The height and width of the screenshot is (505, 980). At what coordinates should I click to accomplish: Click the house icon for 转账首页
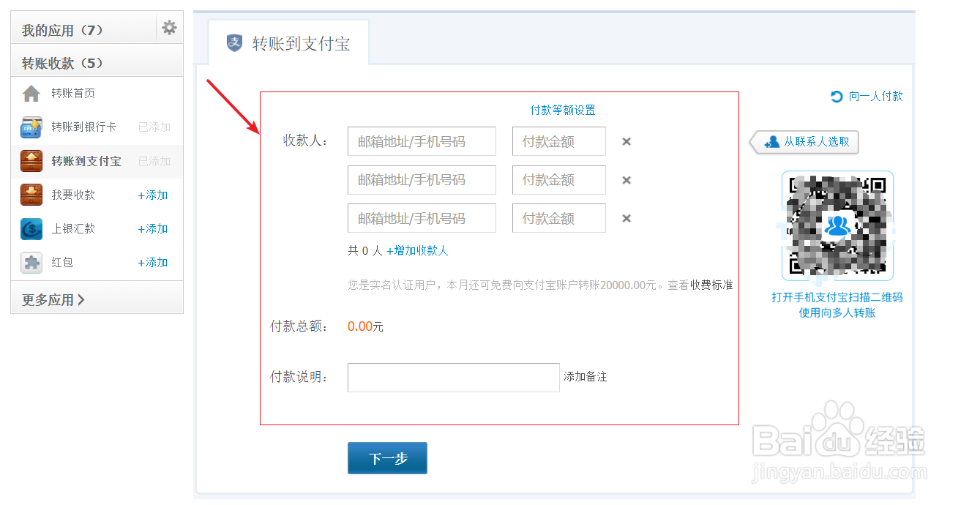coord(31,94)
